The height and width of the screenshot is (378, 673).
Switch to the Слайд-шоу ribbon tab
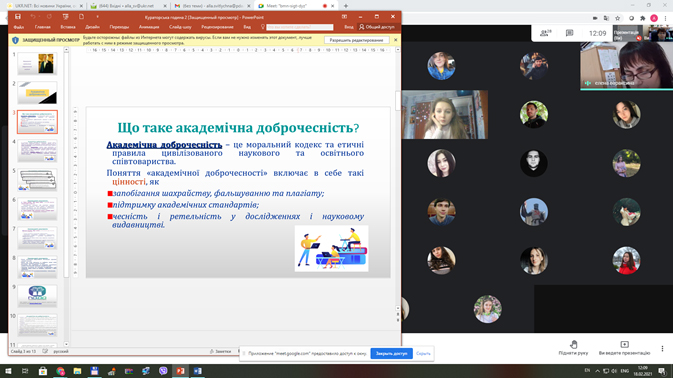[180, 27]
